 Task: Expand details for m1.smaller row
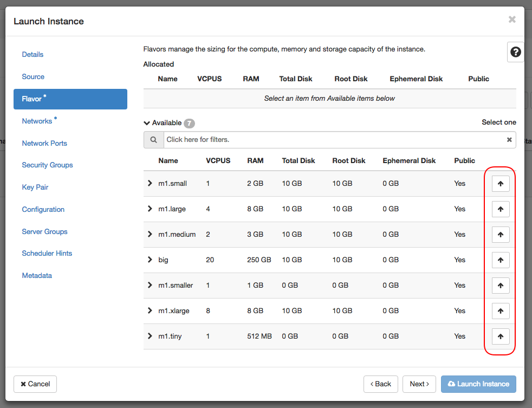tap(150, 285)
